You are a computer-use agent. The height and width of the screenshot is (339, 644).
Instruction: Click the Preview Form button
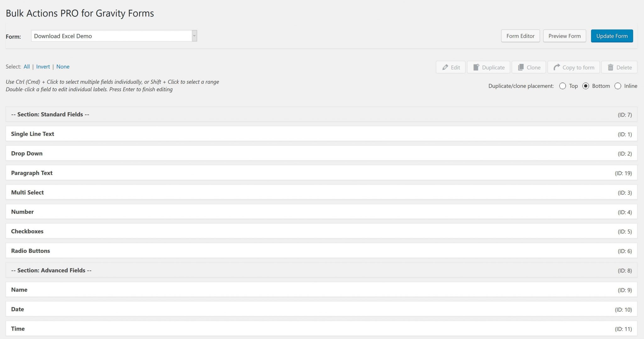[x=564, y=36]
